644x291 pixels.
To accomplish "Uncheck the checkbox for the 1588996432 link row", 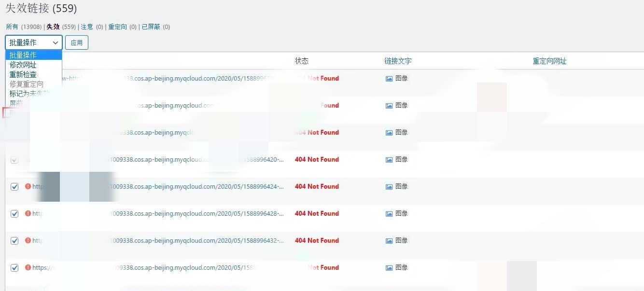I will [x=14, y=241].
